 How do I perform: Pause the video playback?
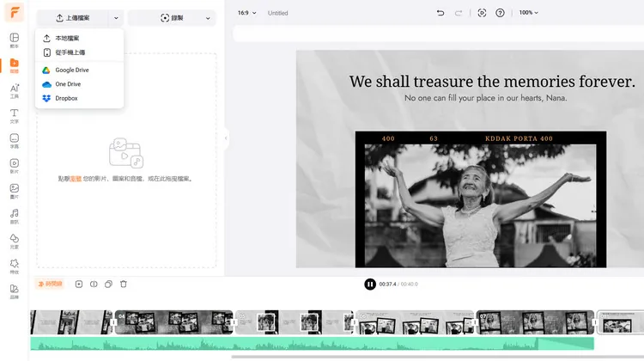[x=369, y=284]
